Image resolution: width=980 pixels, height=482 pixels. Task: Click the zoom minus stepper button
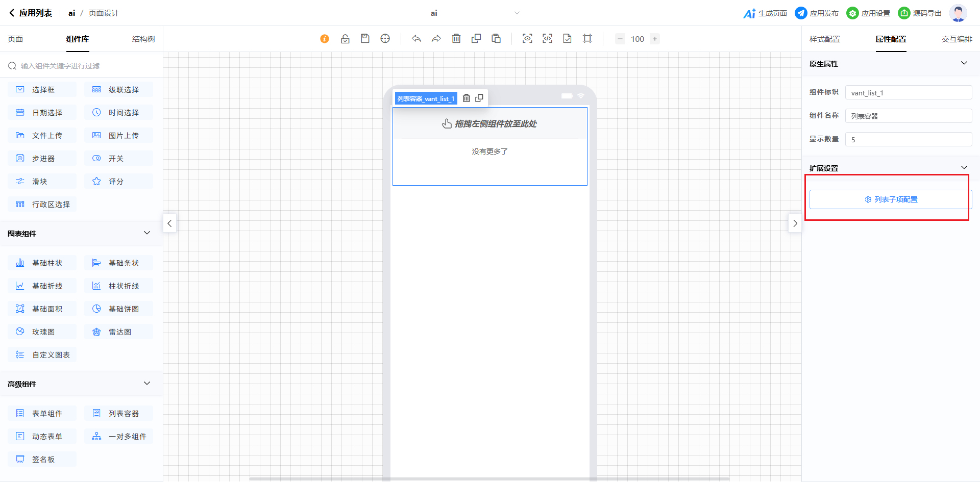click(x=620, y=39)
